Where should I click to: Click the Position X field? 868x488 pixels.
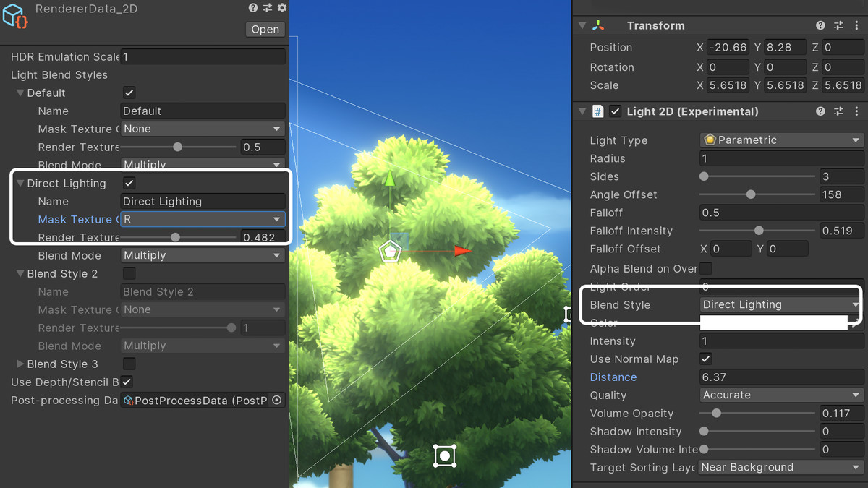tap(728, 47)
